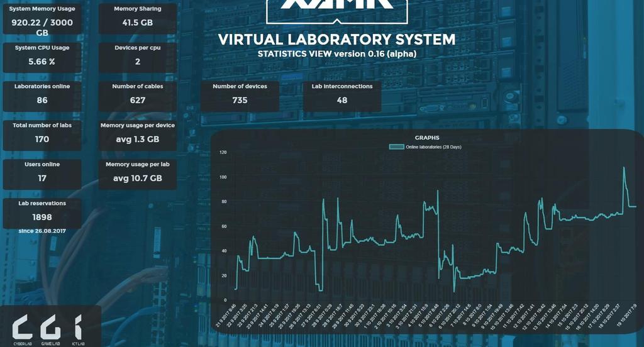Click the y-axis label '100'

tap(223, 177)
